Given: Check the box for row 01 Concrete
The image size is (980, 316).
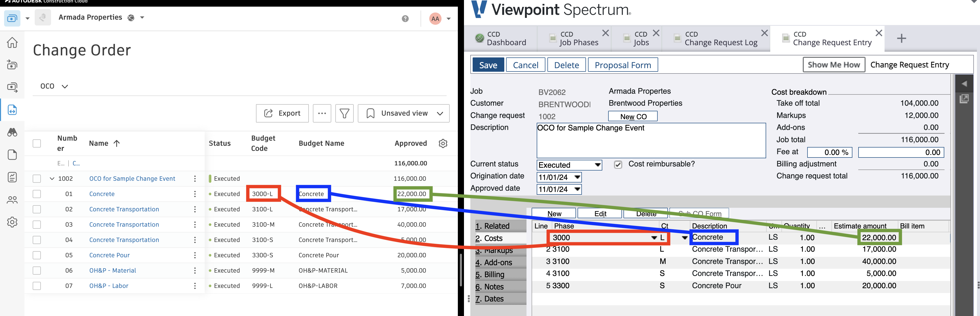Looking at the screenshot, I should (x=36, y=194).
